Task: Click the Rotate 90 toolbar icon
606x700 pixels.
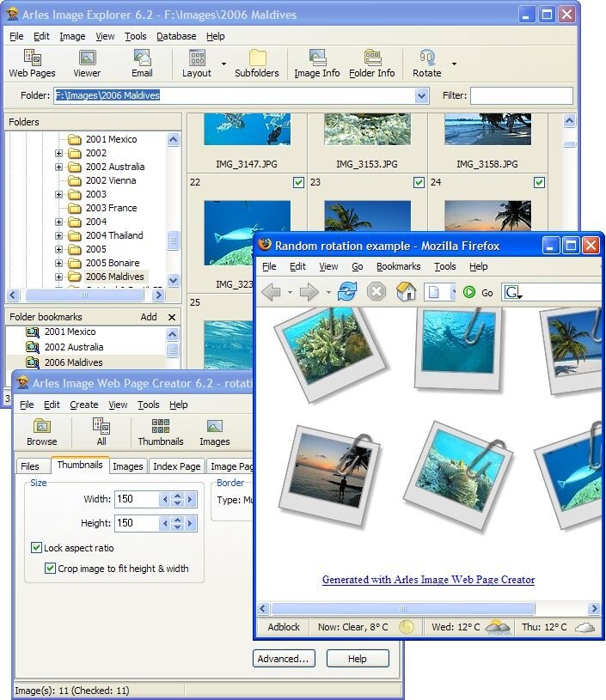Action: point(427,58)
